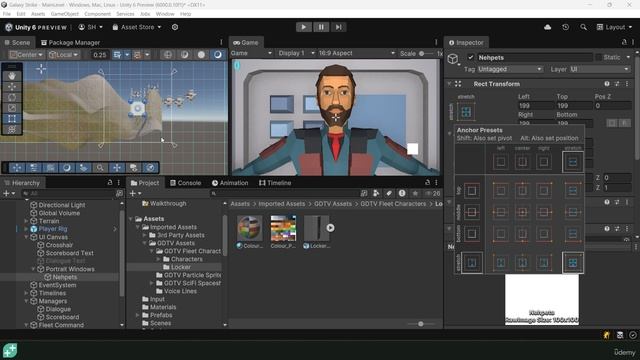This screenshot has width=640, height=360.
Task: Switch to the Console tab
Action: coord(185,183)
